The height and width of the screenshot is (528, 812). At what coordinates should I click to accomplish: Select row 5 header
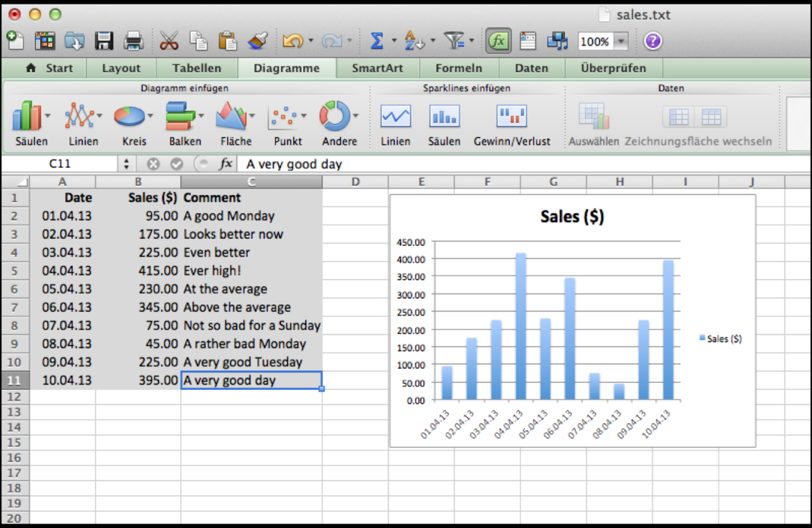(15, 271)
